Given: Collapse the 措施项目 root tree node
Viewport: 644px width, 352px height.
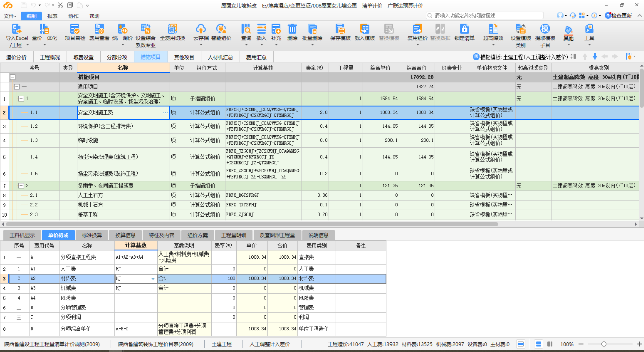Looking at the screenshot, I should point(13,77).
